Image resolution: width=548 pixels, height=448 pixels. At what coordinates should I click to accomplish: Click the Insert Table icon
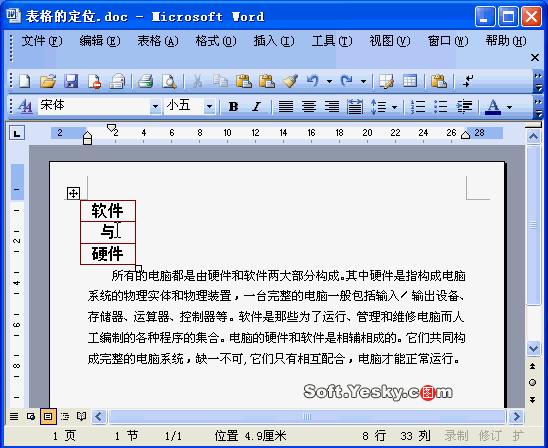click(x=410, y=81)
